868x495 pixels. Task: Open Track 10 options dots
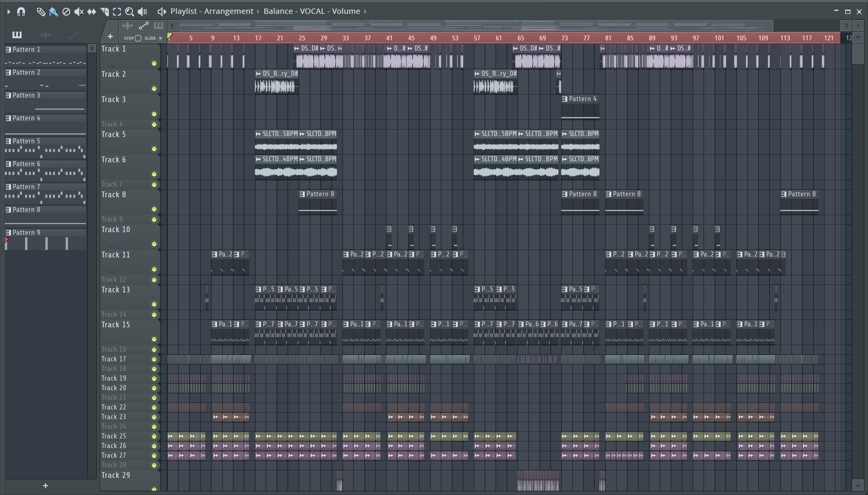point(112,247)
